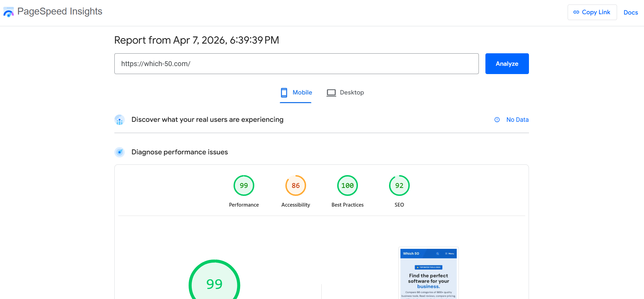Click the laptop icon on Desktop tab
The height and width of the screenshot is (299, 644).
click(x=331, y=93)
